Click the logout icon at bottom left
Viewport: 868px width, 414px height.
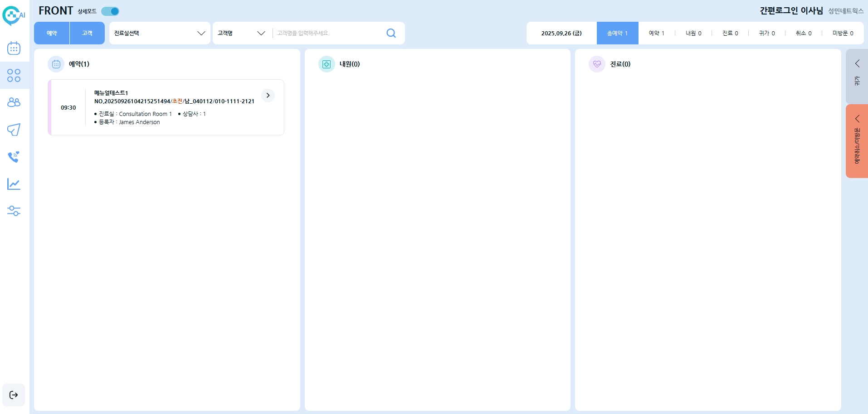[x=14, y=395]
